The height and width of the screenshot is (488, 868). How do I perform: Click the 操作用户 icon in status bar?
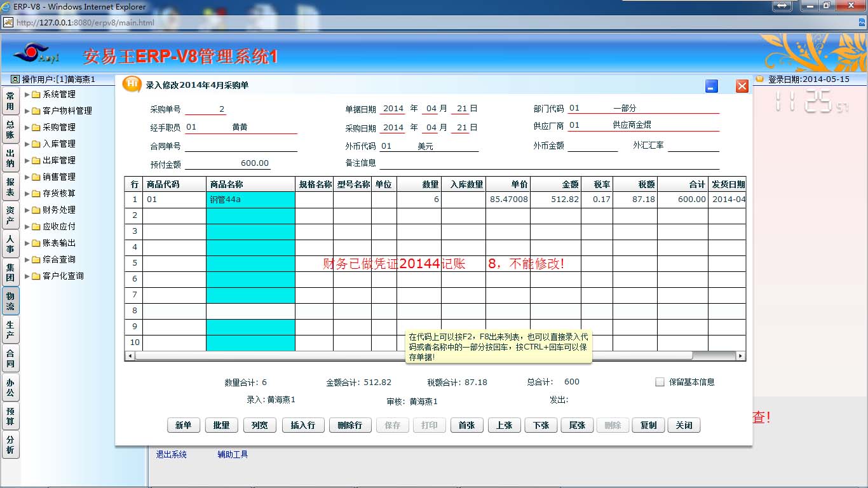point(15,79)
